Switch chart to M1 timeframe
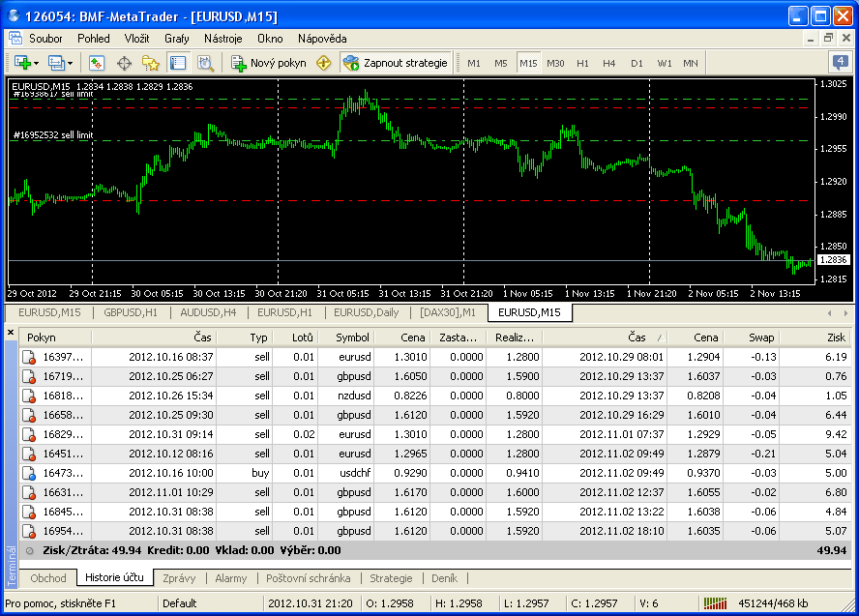Image resolution: width=859 pixels, height=616 pixels. click(x=474, y=64)
